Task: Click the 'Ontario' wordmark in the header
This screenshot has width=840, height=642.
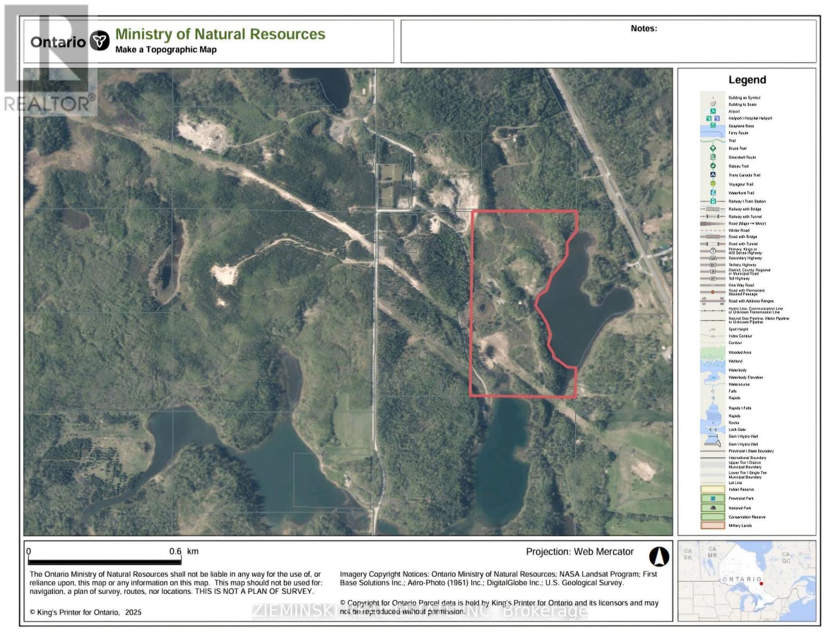Action: tap(58, 42)
